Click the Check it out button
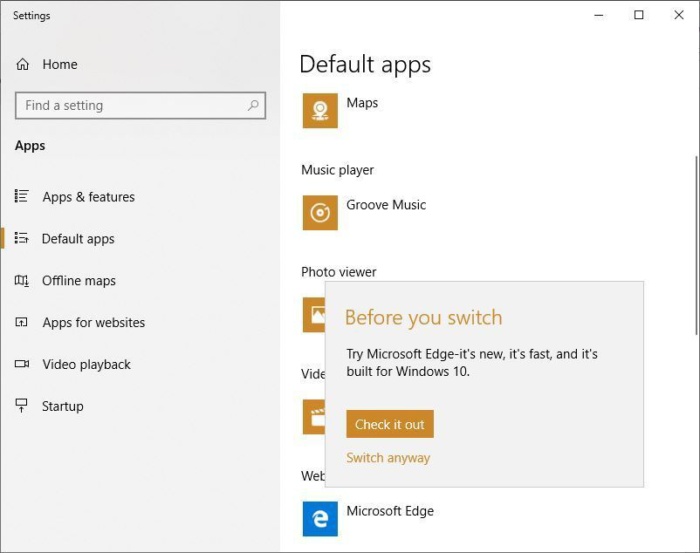Screen dimensions: 700x553 click(390, 424)
